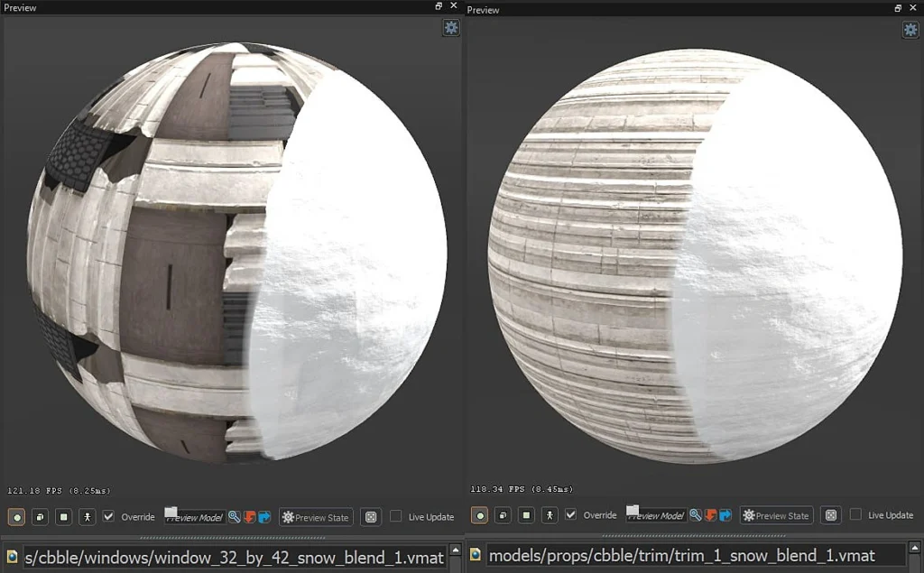The height and width of the screenshot is (573, 924).
Task: Undock the left Preview panel
Action: [439, 6]
